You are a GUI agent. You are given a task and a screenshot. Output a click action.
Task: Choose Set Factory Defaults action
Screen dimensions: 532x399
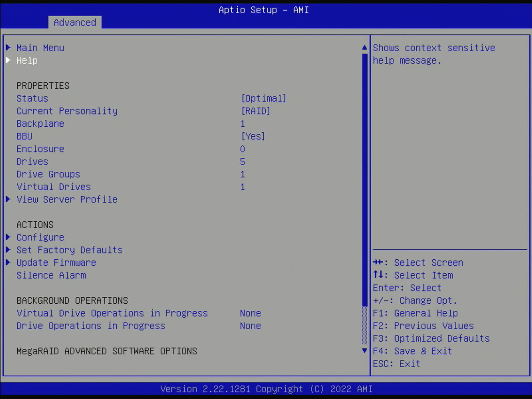point(69,250)
